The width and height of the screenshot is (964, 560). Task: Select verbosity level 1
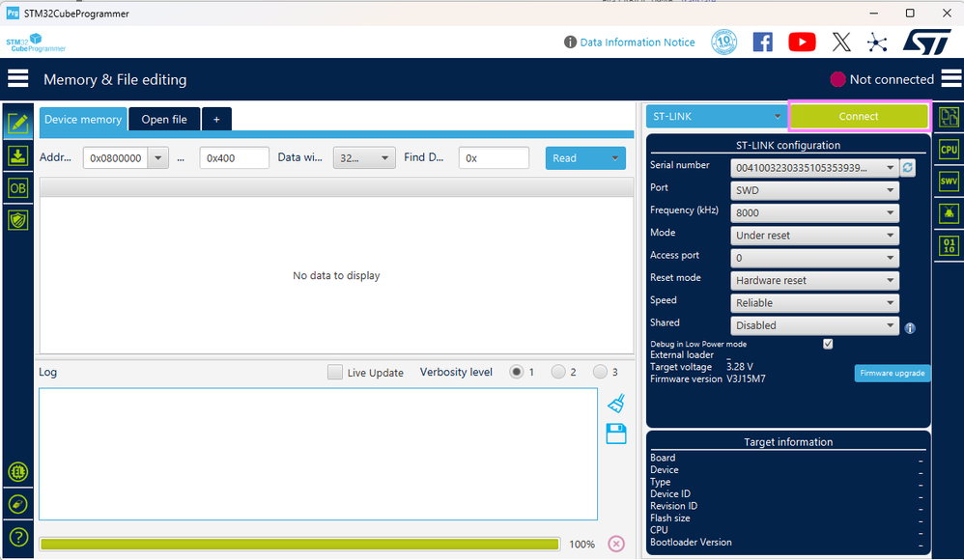pyautogui.click(x=517, y=372)
